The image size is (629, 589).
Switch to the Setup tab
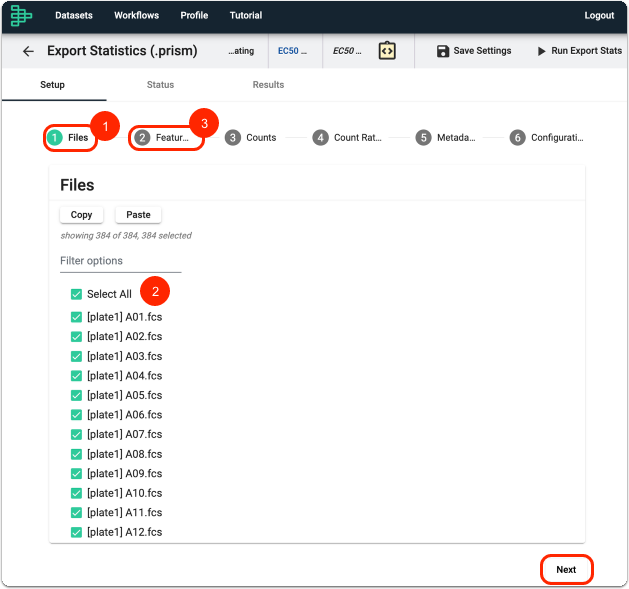click(x=53, y=85)
